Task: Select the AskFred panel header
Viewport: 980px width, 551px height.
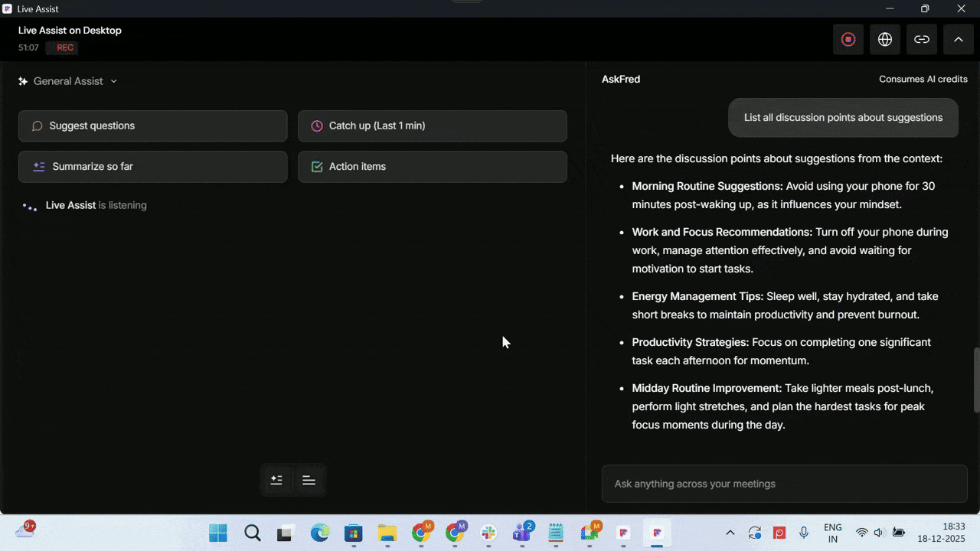Action: click(621, 79)
